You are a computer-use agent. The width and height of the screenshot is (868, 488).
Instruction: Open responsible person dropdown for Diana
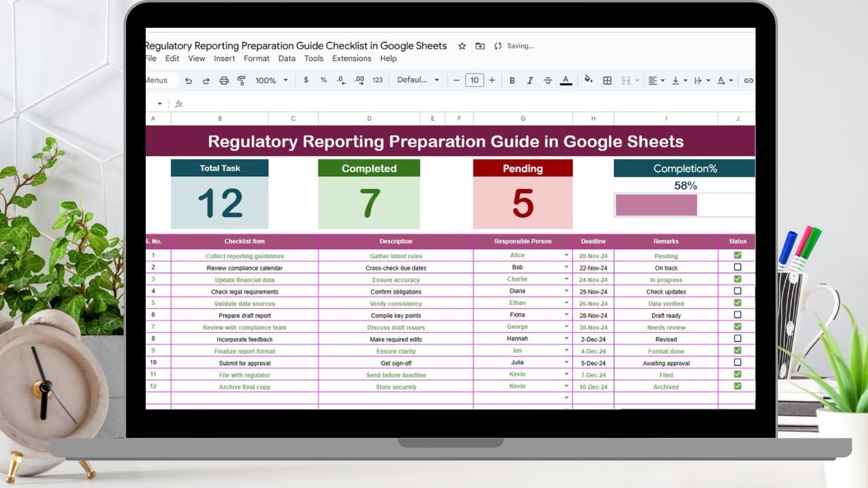click(x=566, y=291)
